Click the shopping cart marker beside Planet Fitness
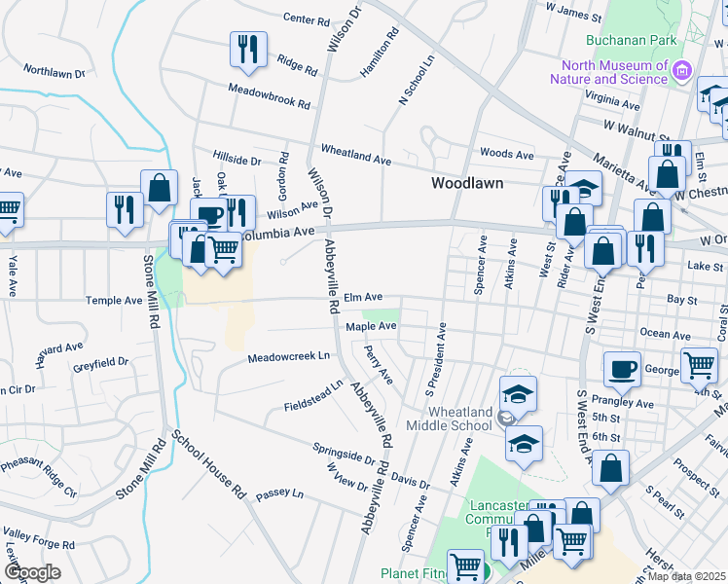This screenshot has width=728, height=584. [x=465, y=566]
